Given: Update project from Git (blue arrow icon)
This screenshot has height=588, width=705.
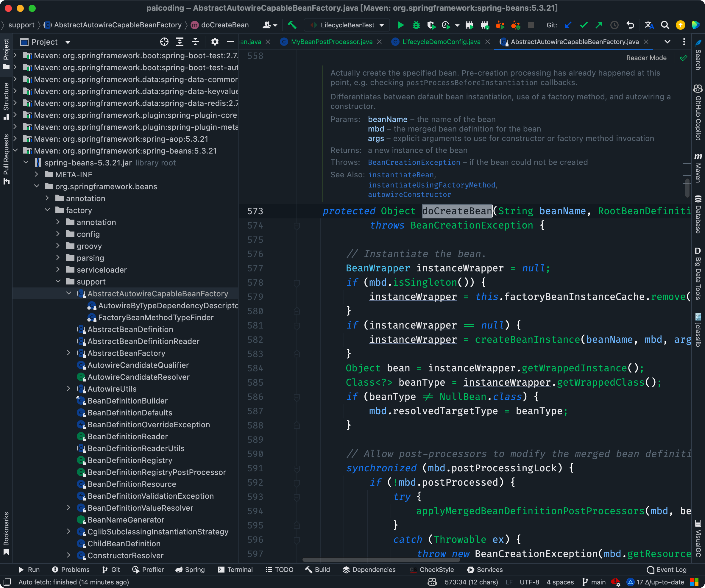Looking at the screenshot, I should [568, 25].
